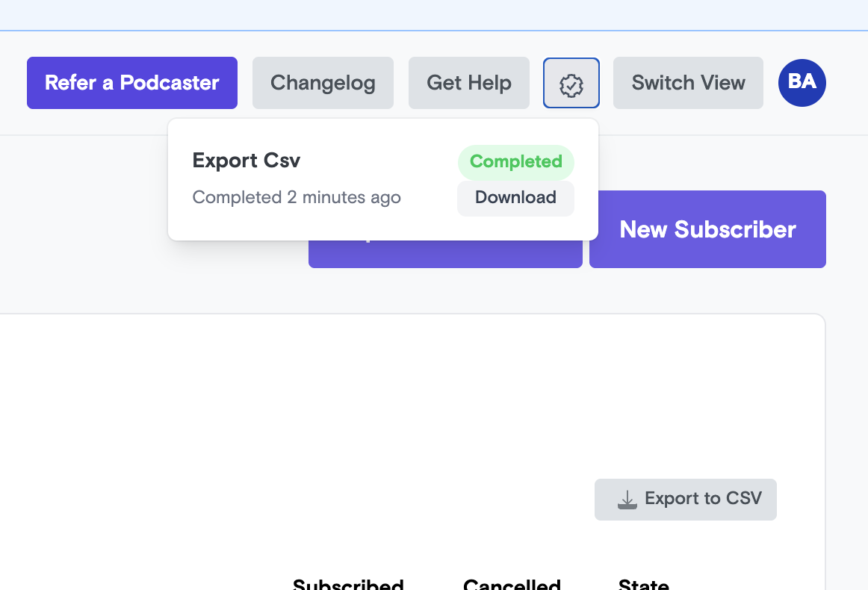The image size is (868, 590).
Task: Sort by the Subscribed column
Action: point(348,584)
